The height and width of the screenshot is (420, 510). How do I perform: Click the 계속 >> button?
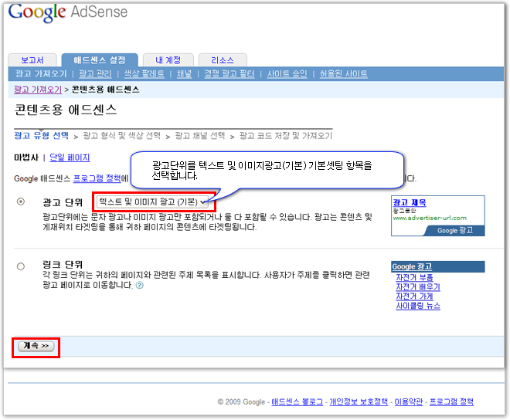[36, 346]
